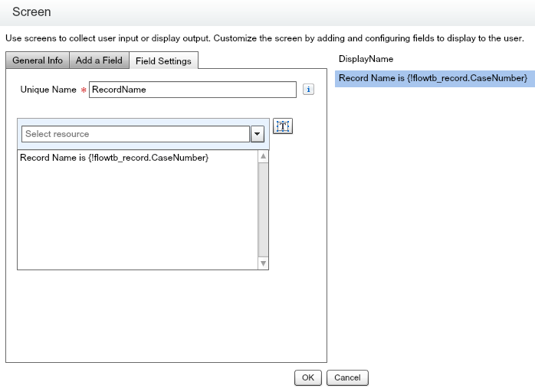Screen dimensions: 535x392
Task: Click the text area scroll up arrow
Action: [264, 157]
